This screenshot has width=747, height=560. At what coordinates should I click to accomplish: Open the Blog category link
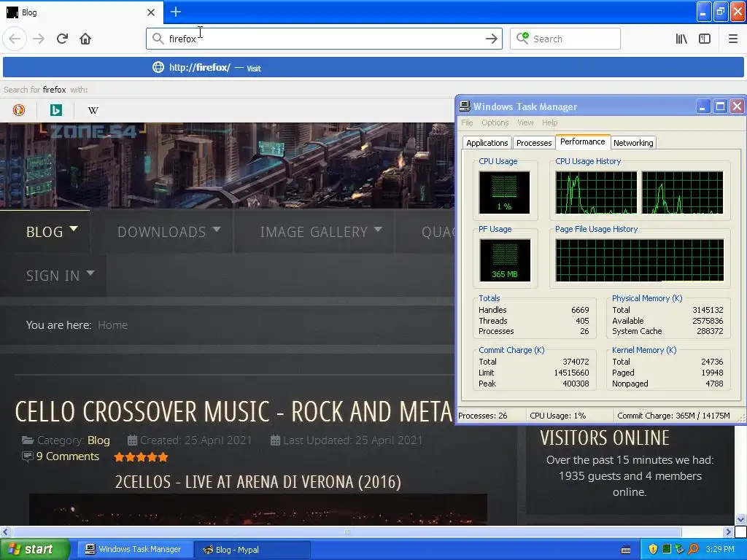coord(98,440)
